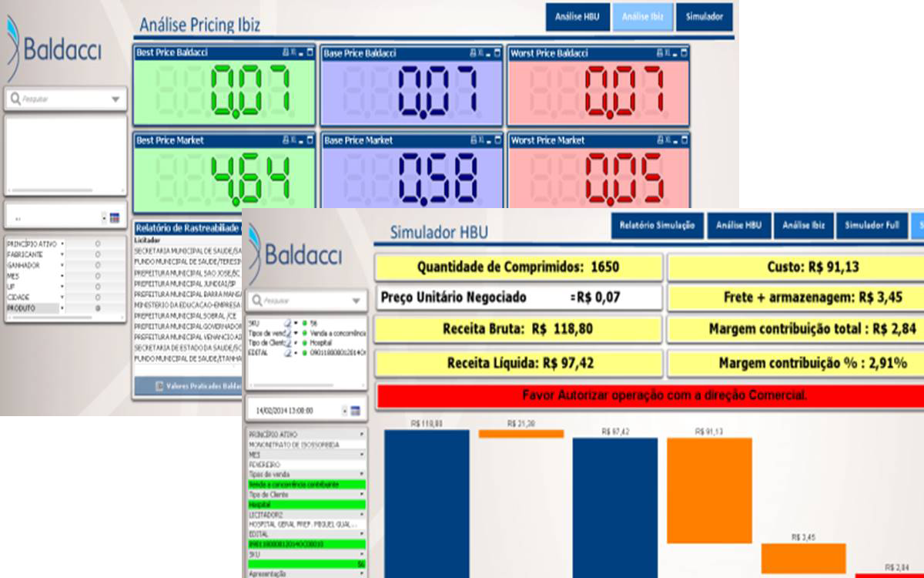Image resolution: width=924 pixels, height=578 pixels.
Task: Click calendar icon in the Análise Ibiz sidebar
Action: pyautogui.click(x=115, y=218)
